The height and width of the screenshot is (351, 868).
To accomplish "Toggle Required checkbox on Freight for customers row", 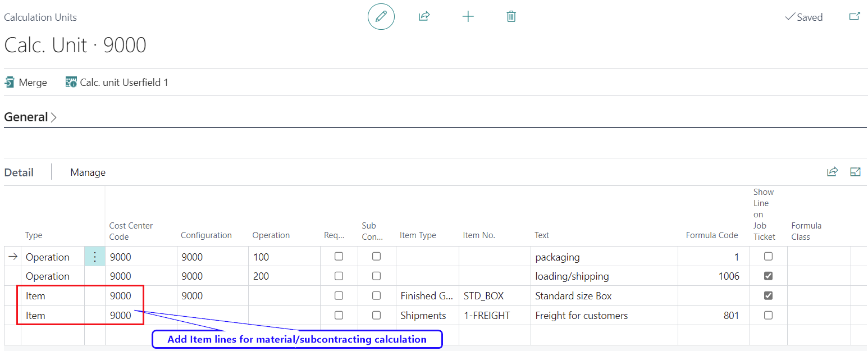I will 339,315.
